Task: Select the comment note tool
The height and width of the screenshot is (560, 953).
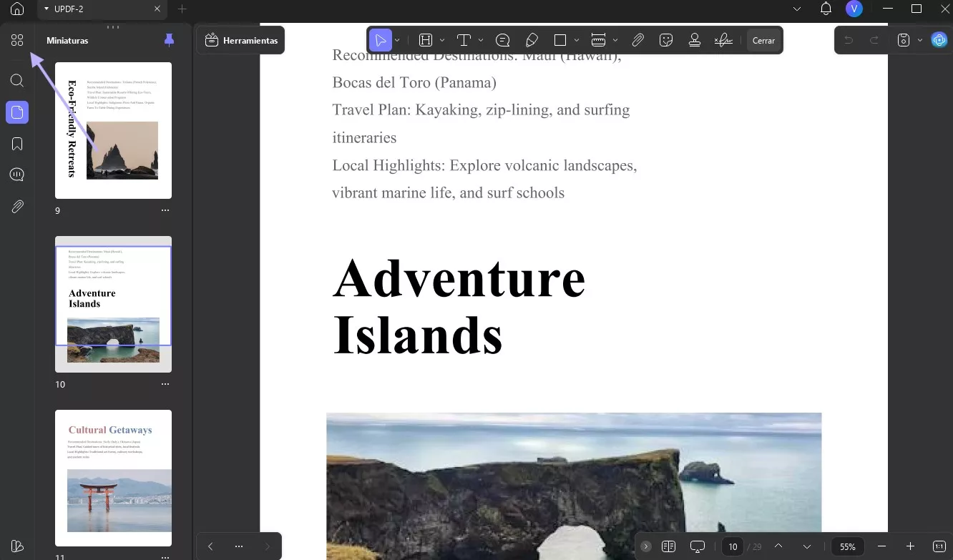Action: [x=502, y=41]
